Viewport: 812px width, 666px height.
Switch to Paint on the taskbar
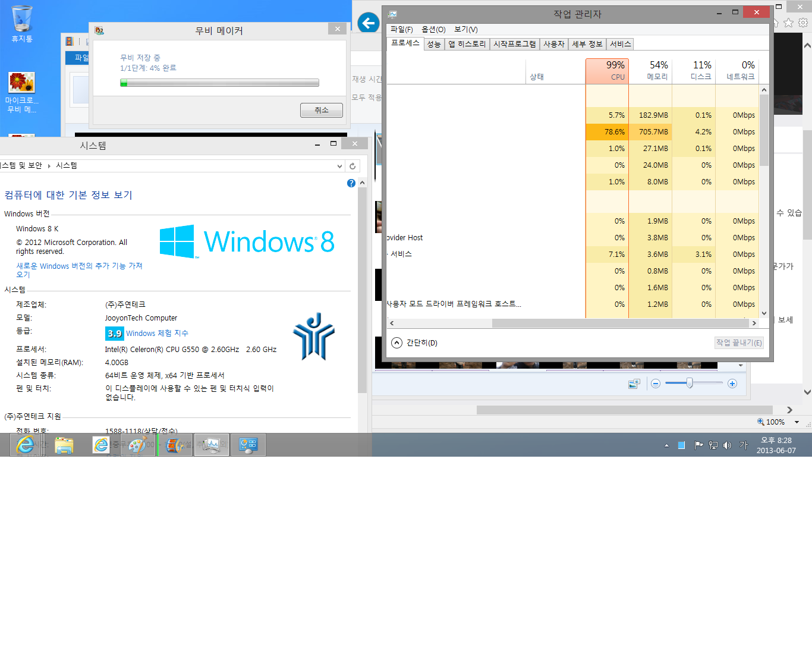138,445
